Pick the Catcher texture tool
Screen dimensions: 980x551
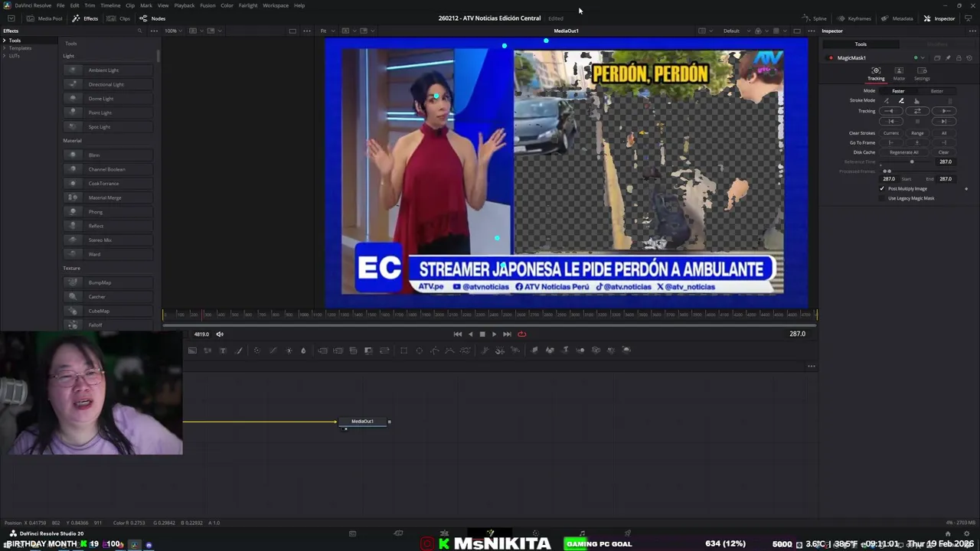(108, 297)
